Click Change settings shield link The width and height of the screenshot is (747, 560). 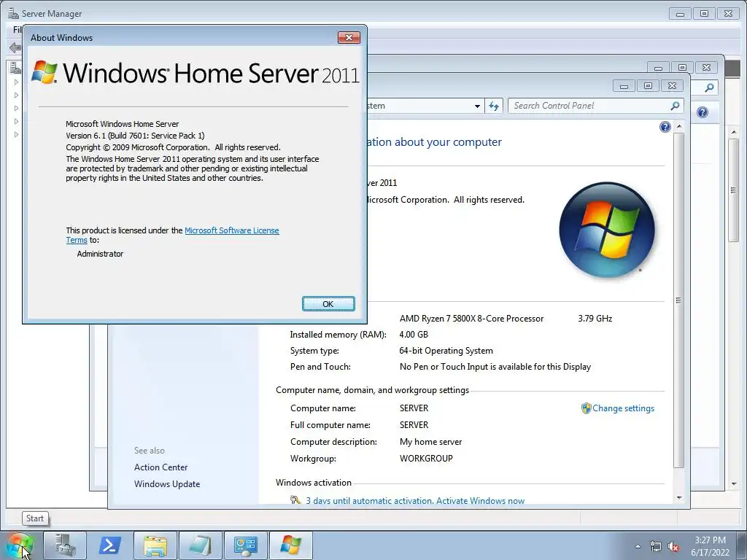pyautogui.click(x=618, y=408)
